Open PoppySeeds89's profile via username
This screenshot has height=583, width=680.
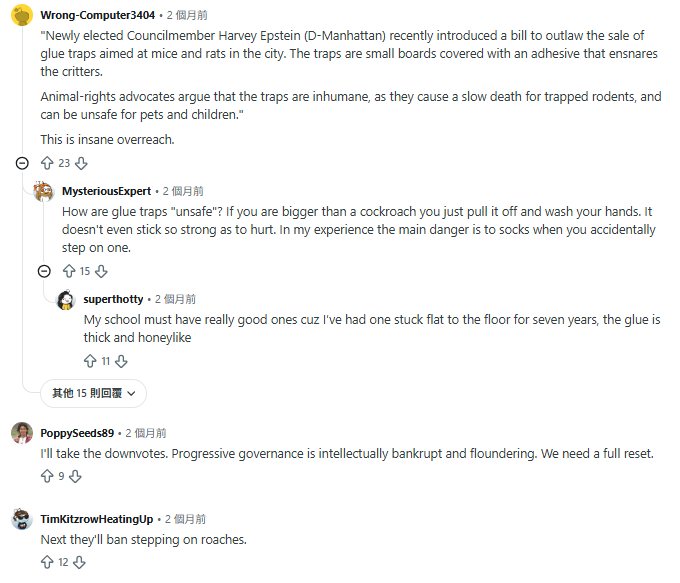pos(77,433)
